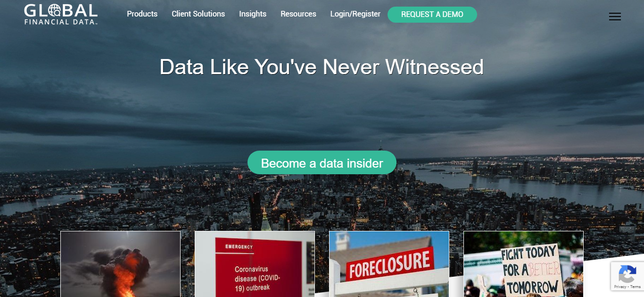Open the hamburger menu icon
Image resolution: width=644 pixels, height=297 pixels.
point(615,17)
